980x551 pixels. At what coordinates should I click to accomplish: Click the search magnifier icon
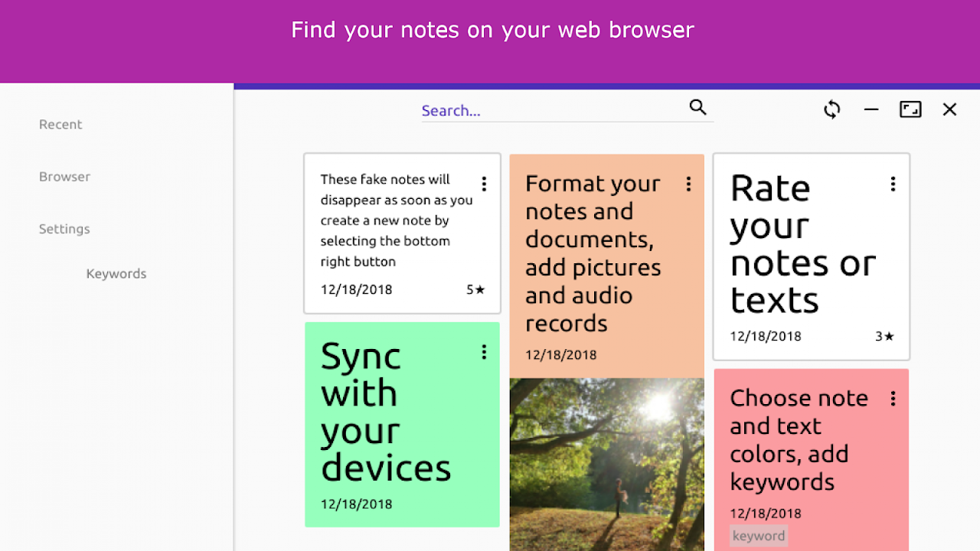[x=697, y=107]
